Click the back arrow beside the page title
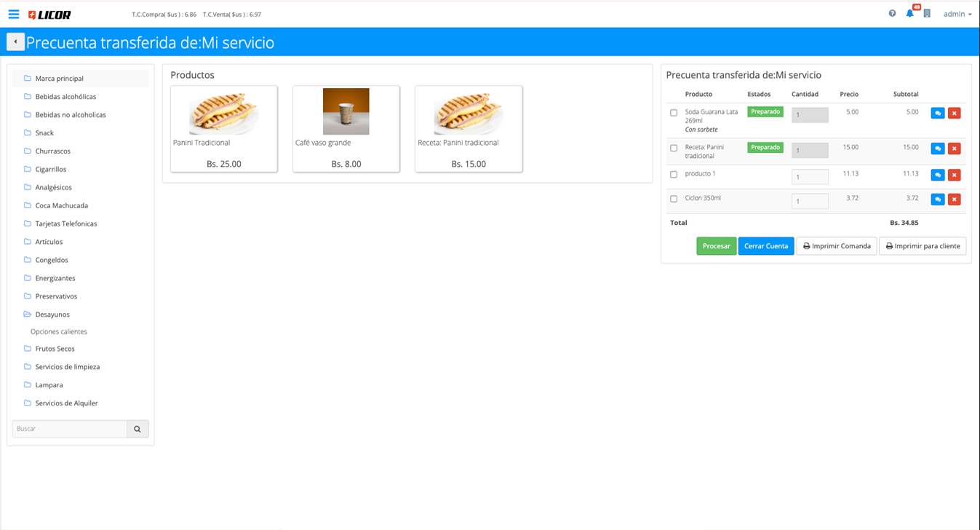This screenshot has width=980, height=530. pos(15,42)
